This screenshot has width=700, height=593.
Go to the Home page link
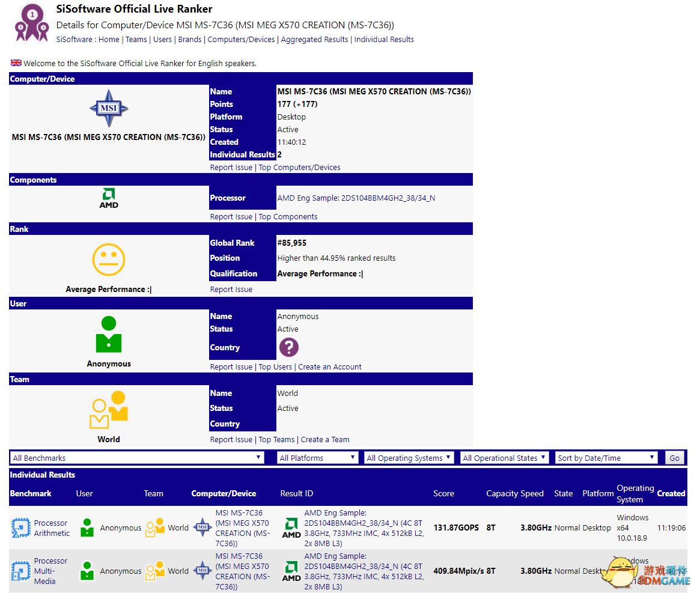point(109,39)
